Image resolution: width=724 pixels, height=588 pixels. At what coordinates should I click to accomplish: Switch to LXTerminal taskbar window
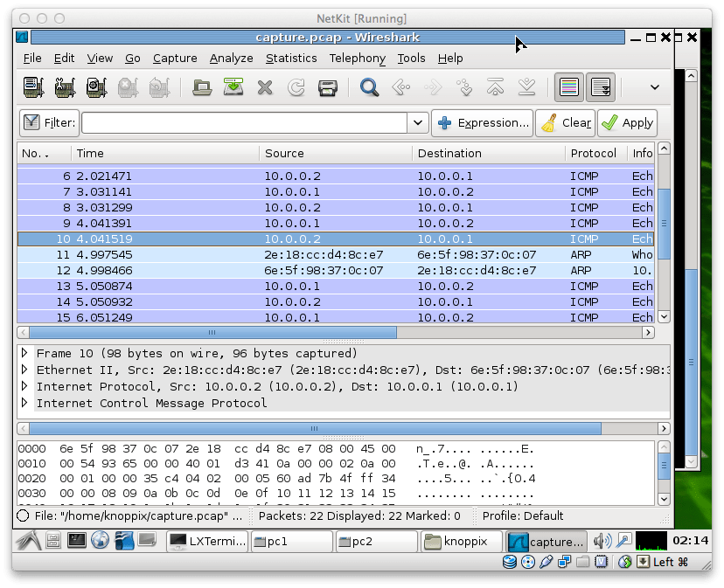(x=207, y=542)
